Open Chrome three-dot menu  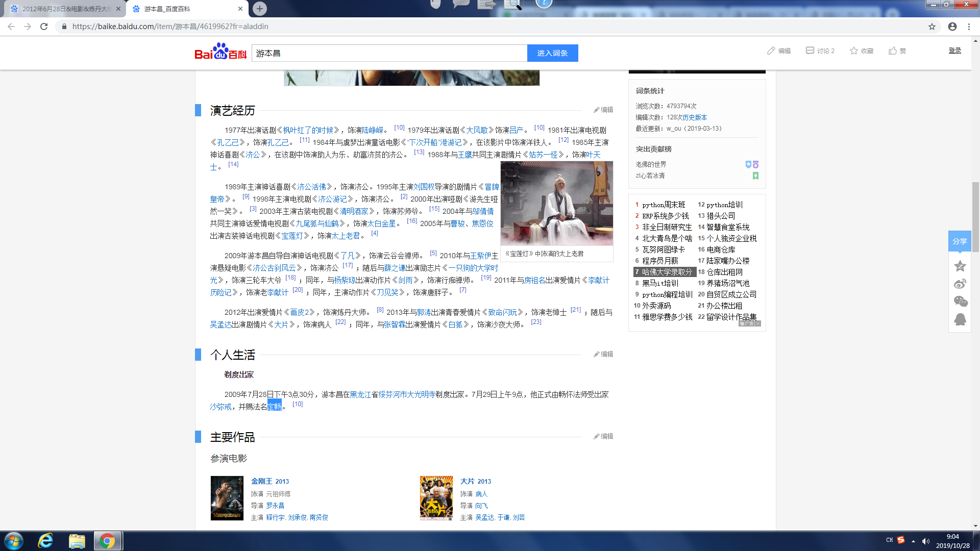point(969,27)
